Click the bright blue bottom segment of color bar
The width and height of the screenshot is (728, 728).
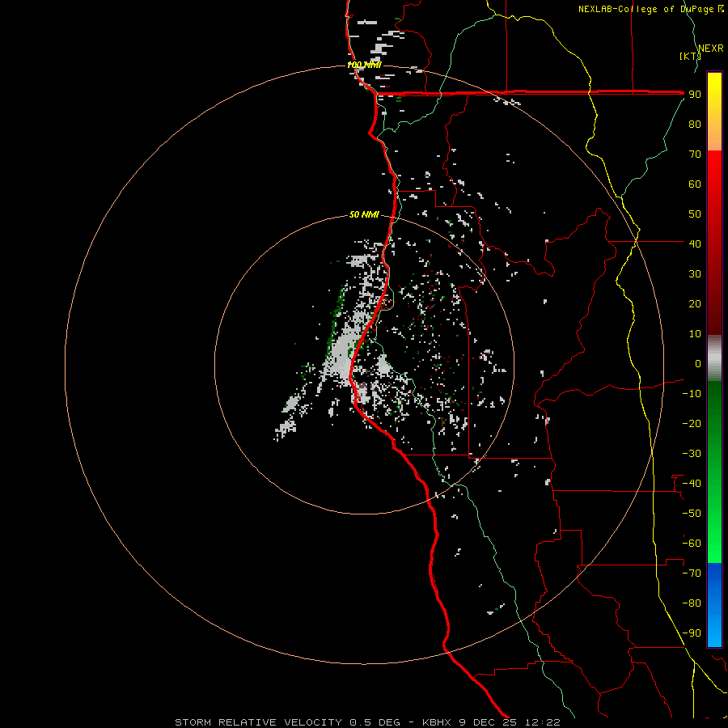tap(714, 605)
